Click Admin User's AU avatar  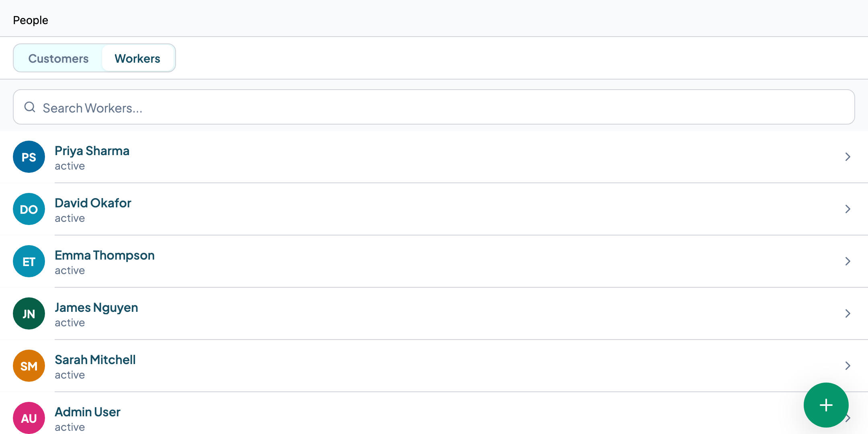[x=29, y=418]
